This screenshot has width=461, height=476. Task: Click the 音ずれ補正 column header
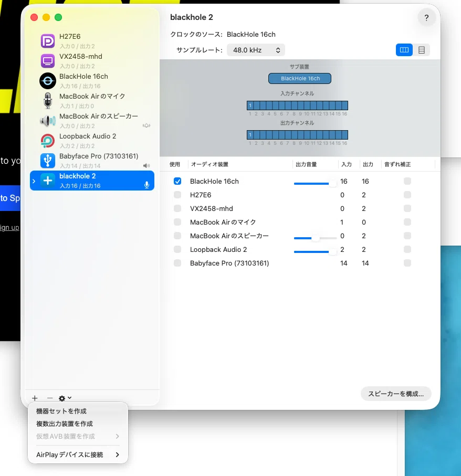(397, 164)
